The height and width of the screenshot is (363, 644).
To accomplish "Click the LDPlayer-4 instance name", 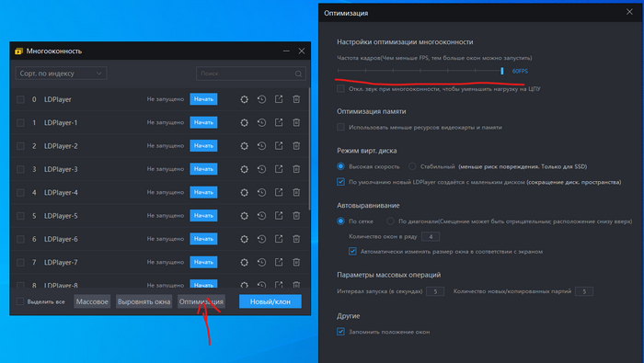I will 61,192.
